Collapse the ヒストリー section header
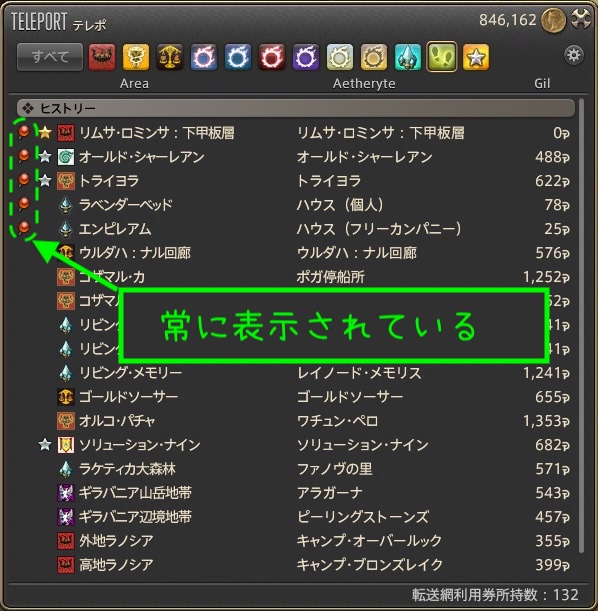This screenshot has height=611, width=598. 296,108
